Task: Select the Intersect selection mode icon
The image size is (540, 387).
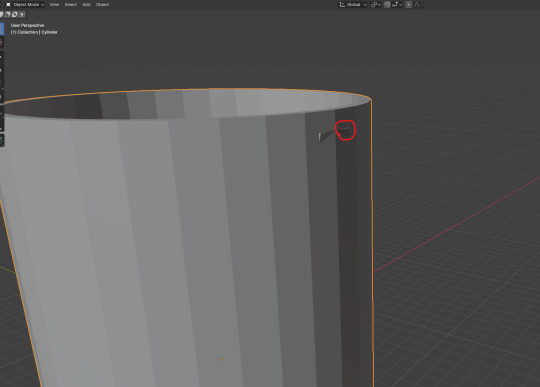Action: 22,14
